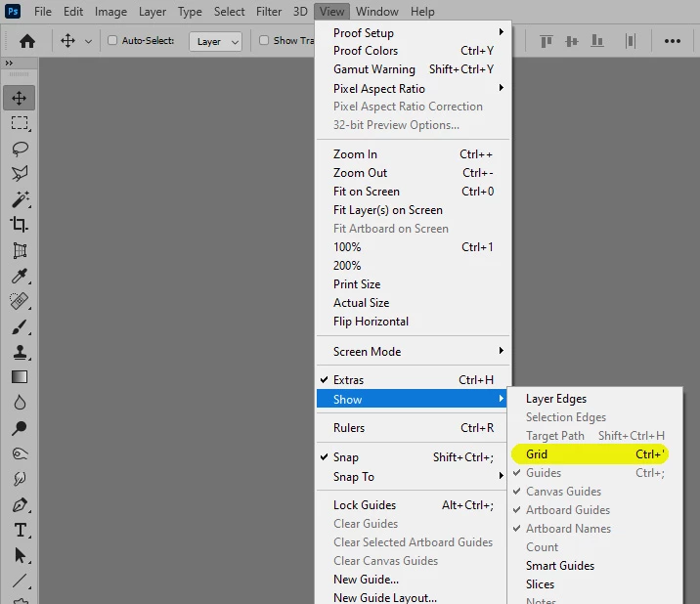The image size is (700, 604).
Task: Expand the Snap To submenu
Action: click(414, 477)
